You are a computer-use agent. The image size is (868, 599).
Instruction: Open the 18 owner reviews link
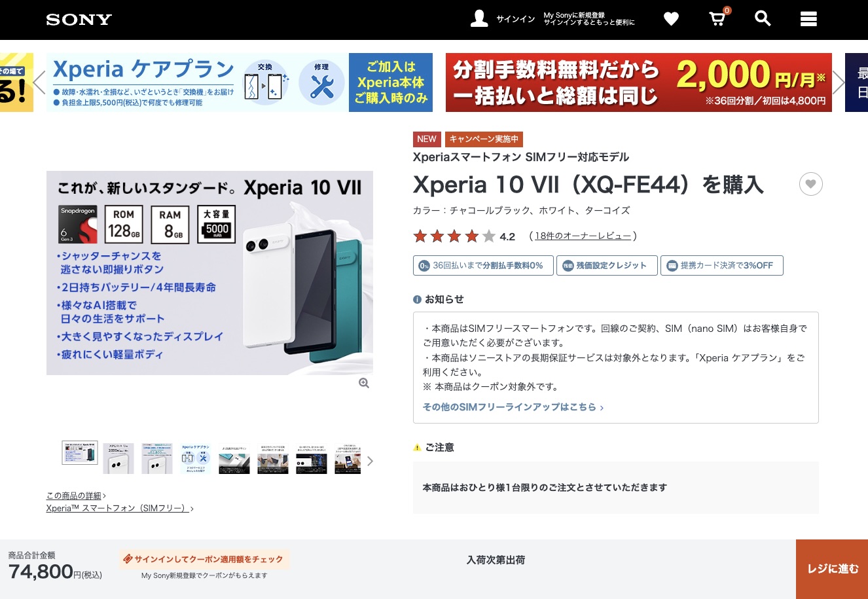click(583, 236)
